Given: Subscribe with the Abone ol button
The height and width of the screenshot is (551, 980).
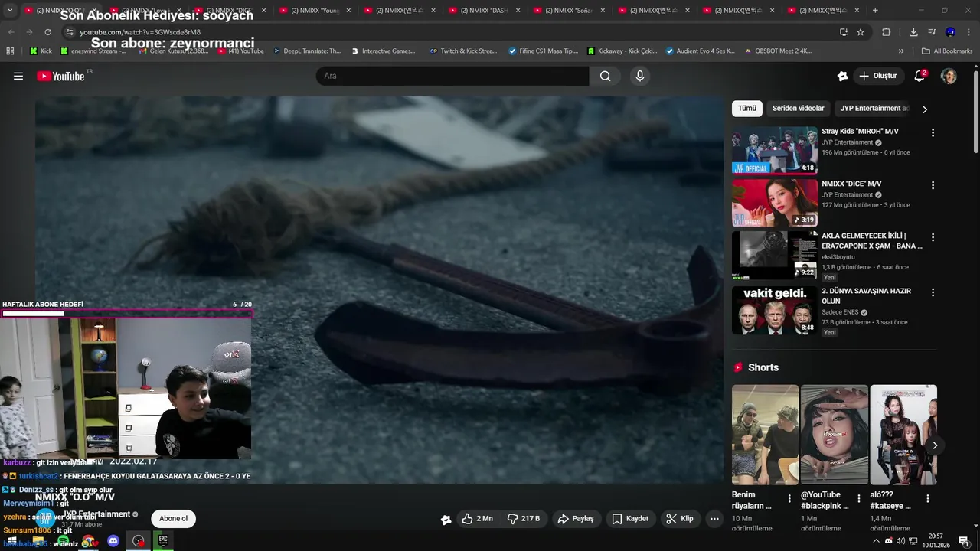Looking at the screenshot, I should coord(174,519).
